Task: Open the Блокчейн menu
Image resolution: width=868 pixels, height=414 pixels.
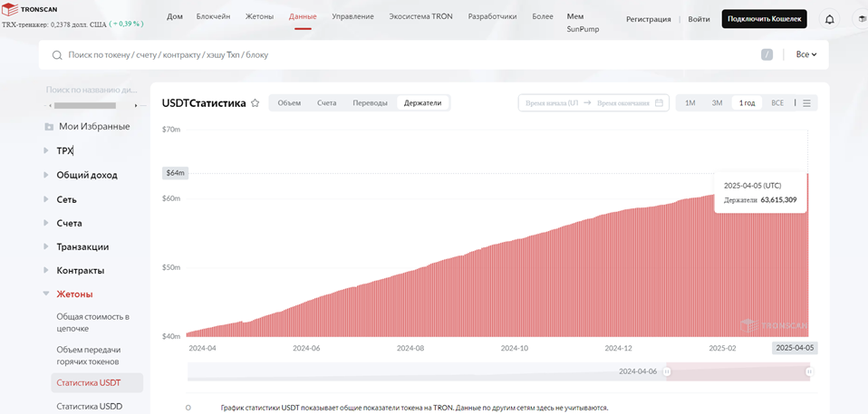Action: click(x=213, y=16)
